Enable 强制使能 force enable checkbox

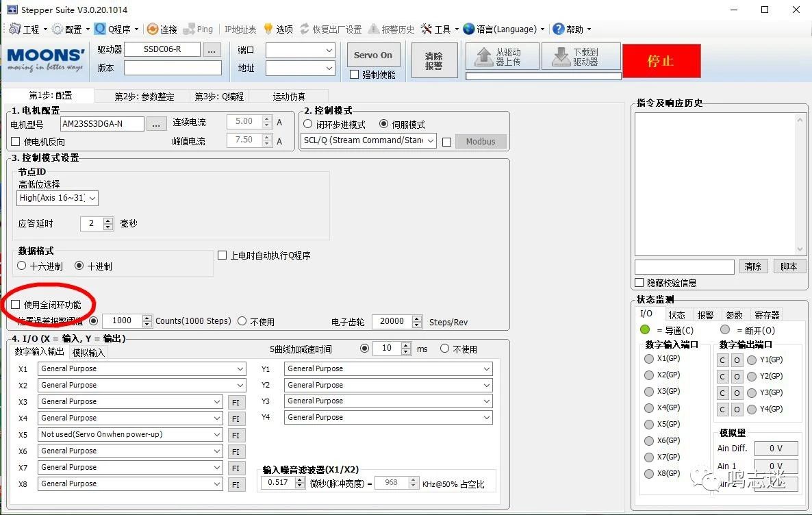click(354, 75)
